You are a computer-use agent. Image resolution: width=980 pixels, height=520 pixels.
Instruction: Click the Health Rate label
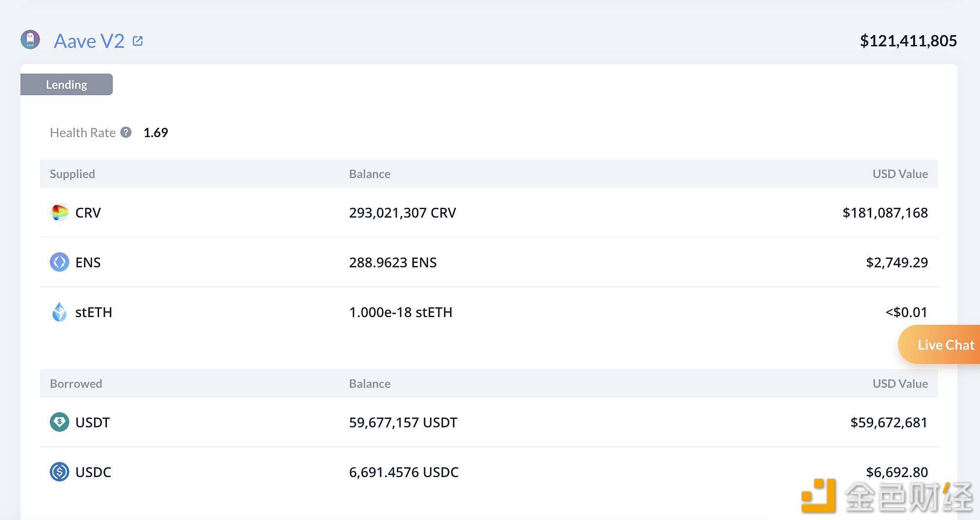coord(82,133)
